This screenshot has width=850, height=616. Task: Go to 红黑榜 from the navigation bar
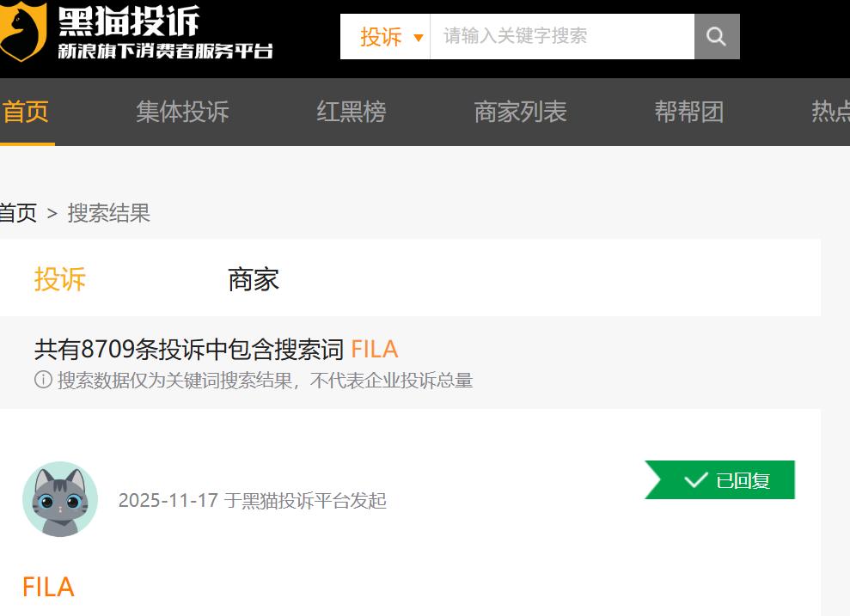(x=352, y=112)
